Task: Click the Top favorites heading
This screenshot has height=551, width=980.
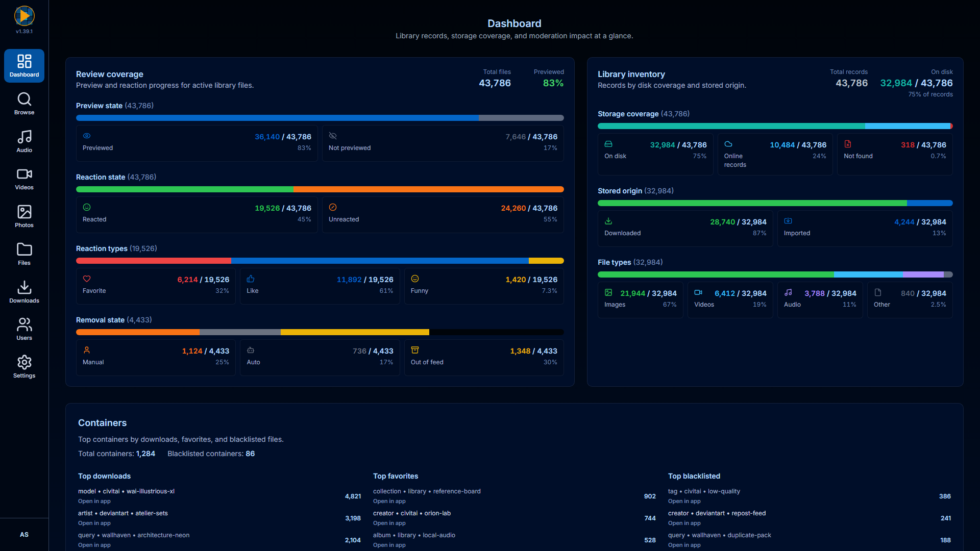Action: click(396, 476)
